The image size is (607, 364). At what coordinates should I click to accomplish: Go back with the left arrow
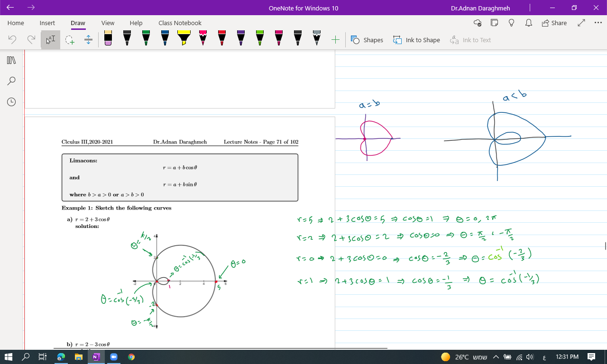pos(10,8)
